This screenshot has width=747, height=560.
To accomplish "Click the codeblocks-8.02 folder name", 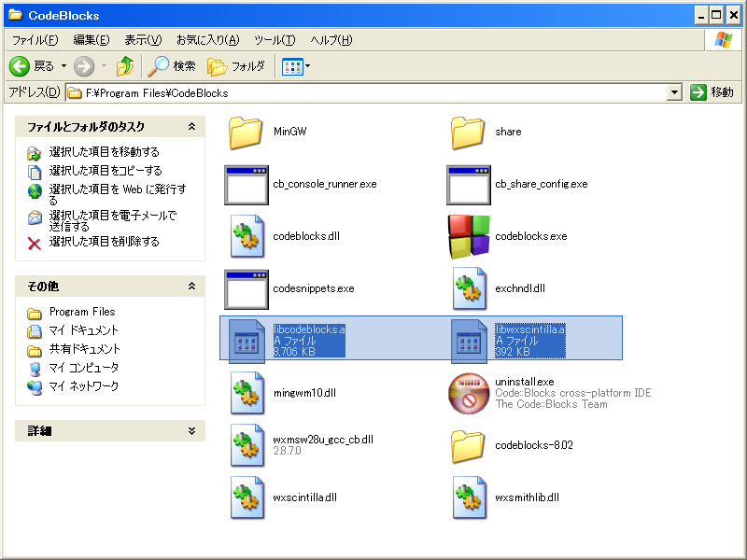I will (x=534, y=445).
